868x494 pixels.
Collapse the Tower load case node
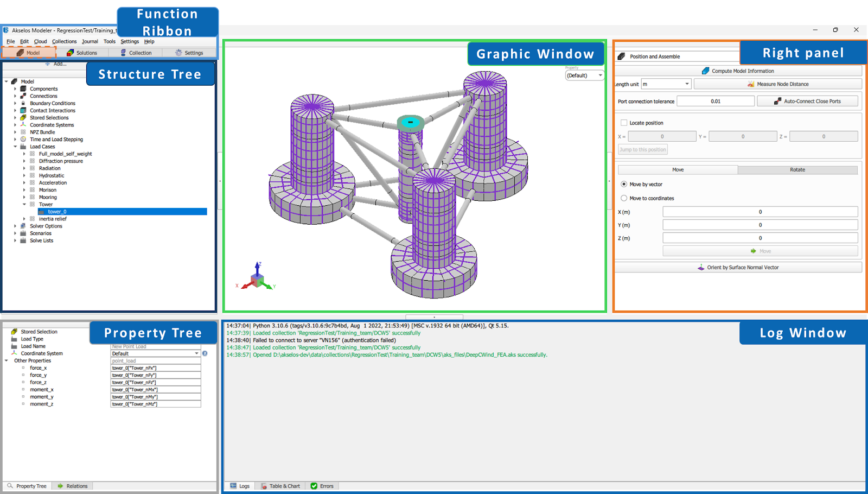point(24,205)
